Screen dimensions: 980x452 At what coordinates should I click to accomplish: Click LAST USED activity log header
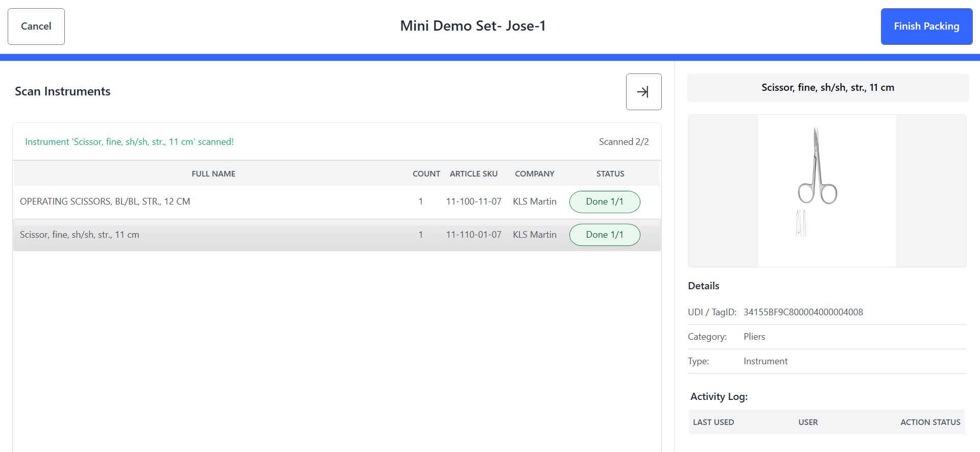point(713,422)
